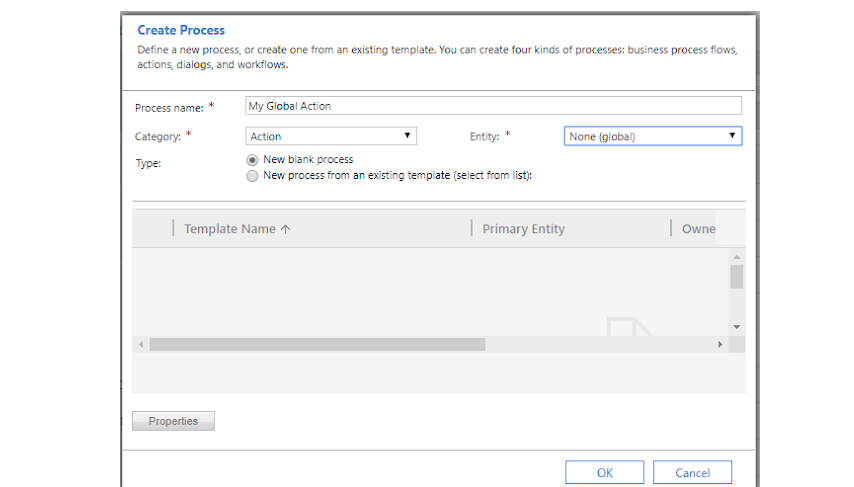Confirm the dialog with OK
Screen dimensions: 854x487
tap(604, 472)
